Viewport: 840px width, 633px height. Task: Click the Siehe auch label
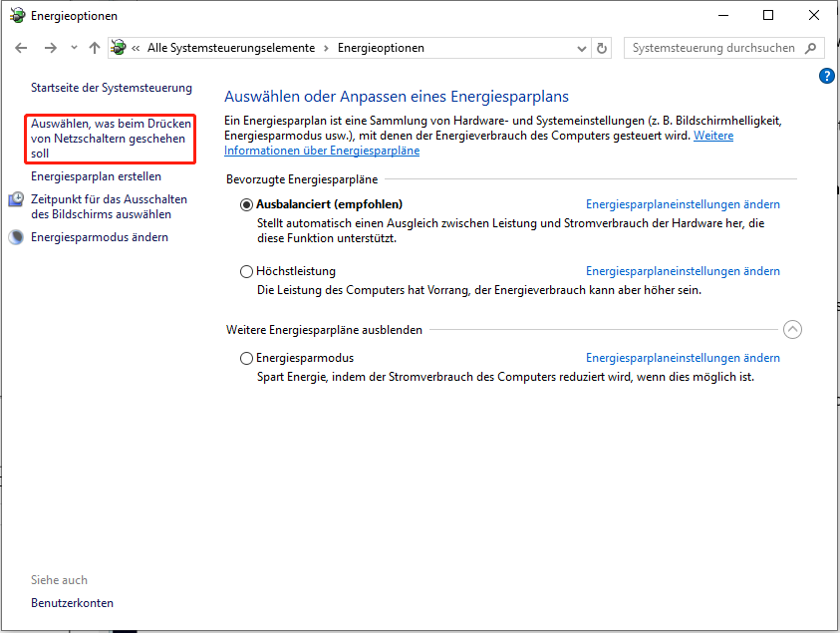click(x=59, y=580)
